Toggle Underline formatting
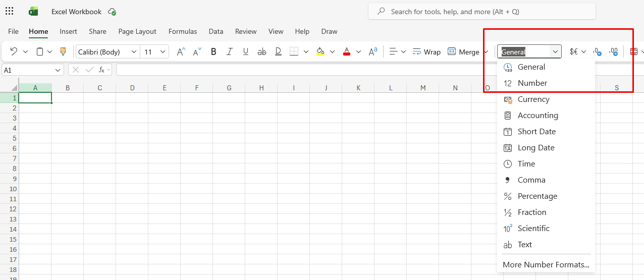Viewport: 644px width, 280px height. tap(246, 51)
